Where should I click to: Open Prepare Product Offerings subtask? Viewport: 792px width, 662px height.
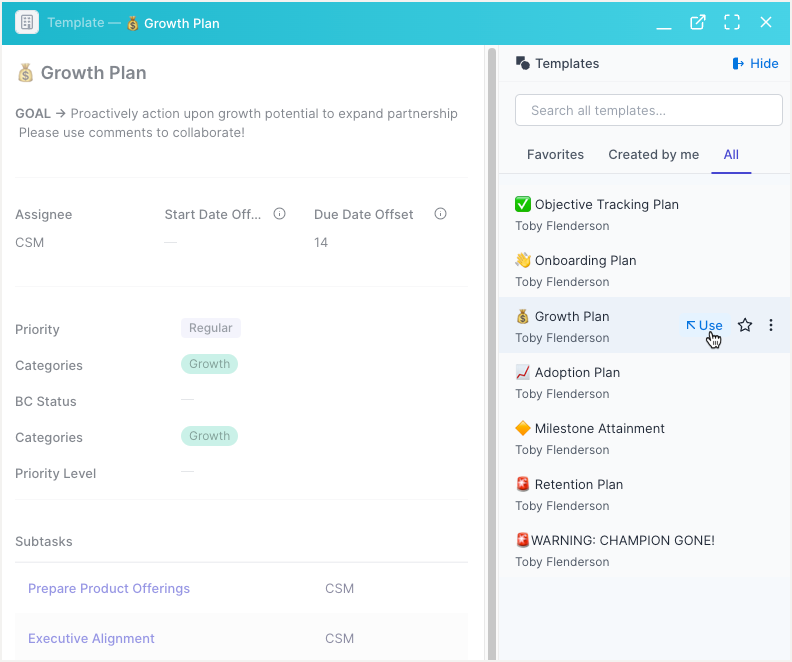pos(109,589)
